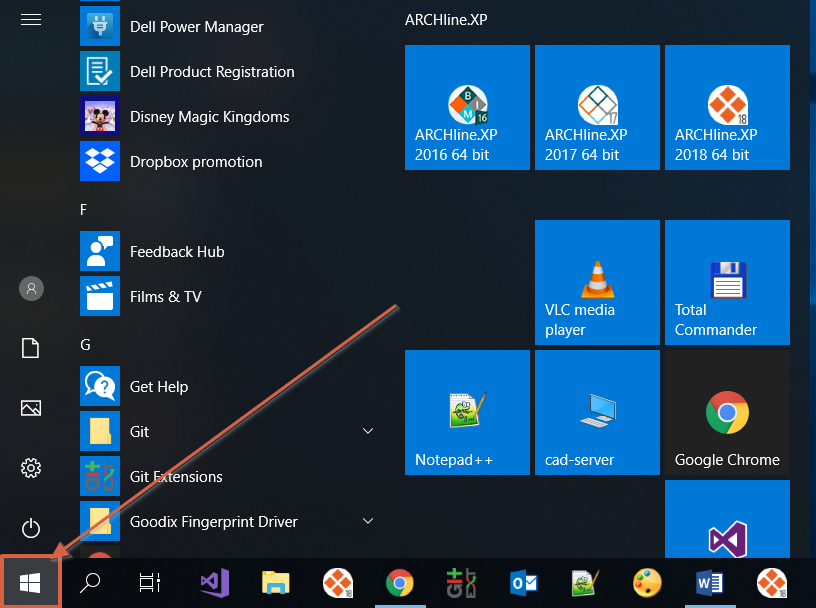
Task: Open the user account icon in Start rail
Action: 31,288
